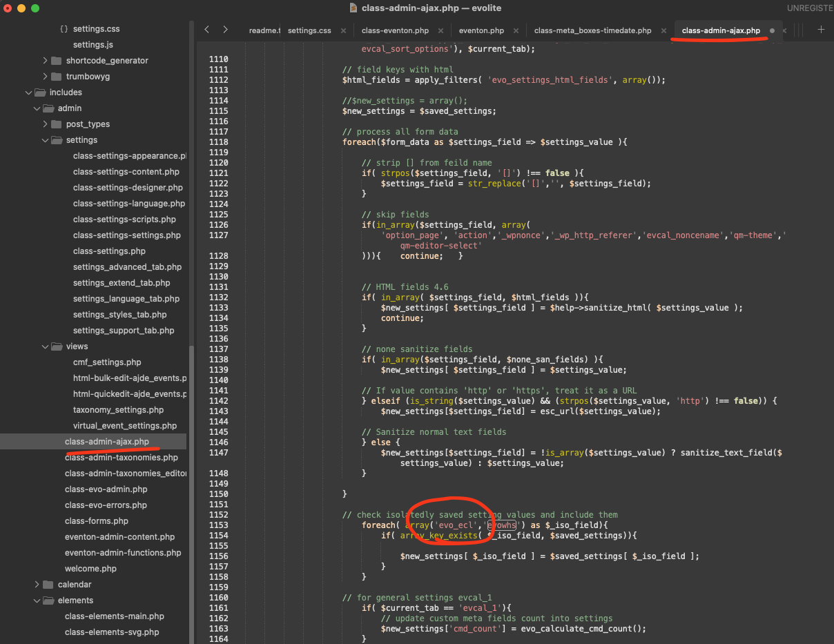
Task: Open welcome.php from the sidebar
Action: coord(90,569)
